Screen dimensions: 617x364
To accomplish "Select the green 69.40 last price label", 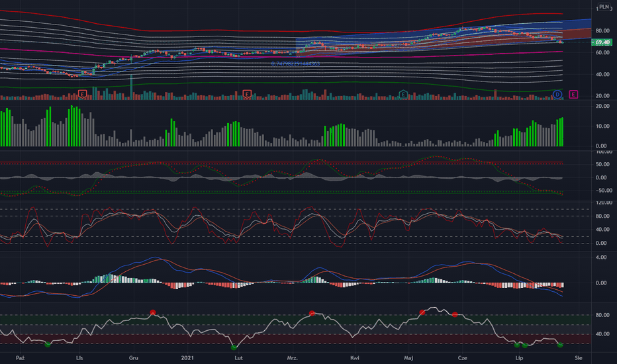I will pos(602,42).
